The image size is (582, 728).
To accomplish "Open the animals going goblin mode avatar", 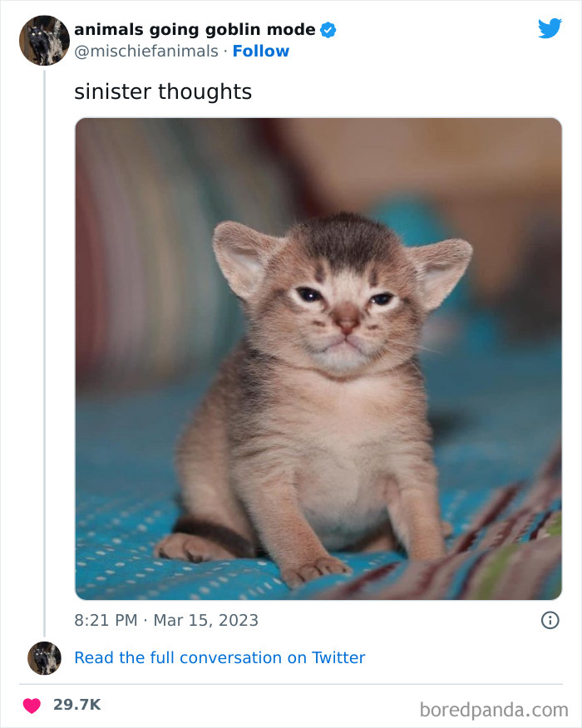I will (x=44, y=41).
